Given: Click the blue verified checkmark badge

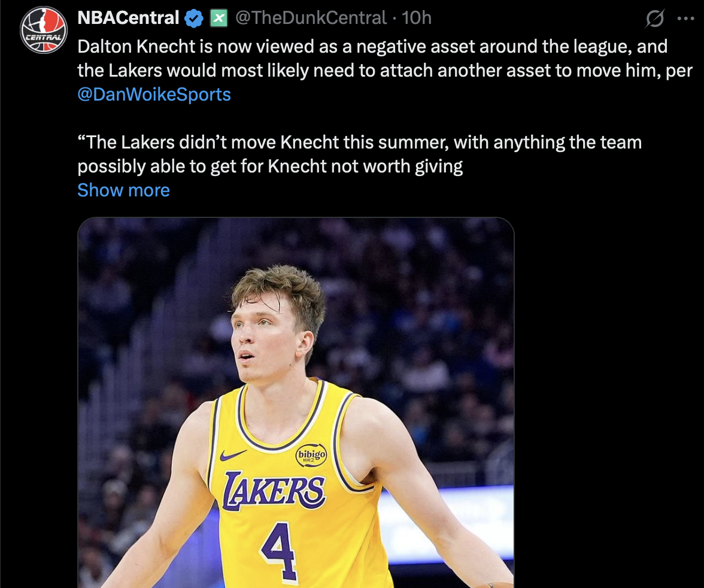Looking at the screenshot, I should tap(193, 19).
